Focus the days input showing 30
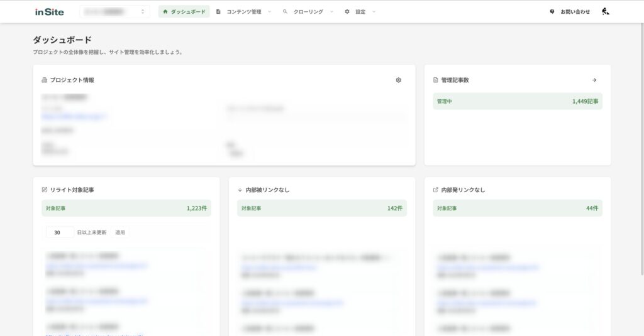644x336 pixels. coord(60,232)
